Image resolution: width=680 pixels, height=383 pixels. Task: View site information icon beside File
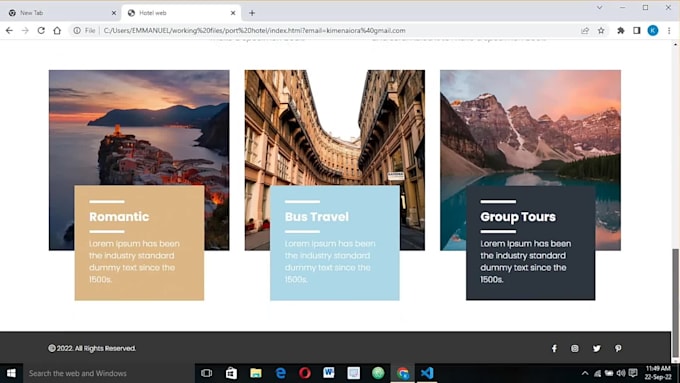77,30
